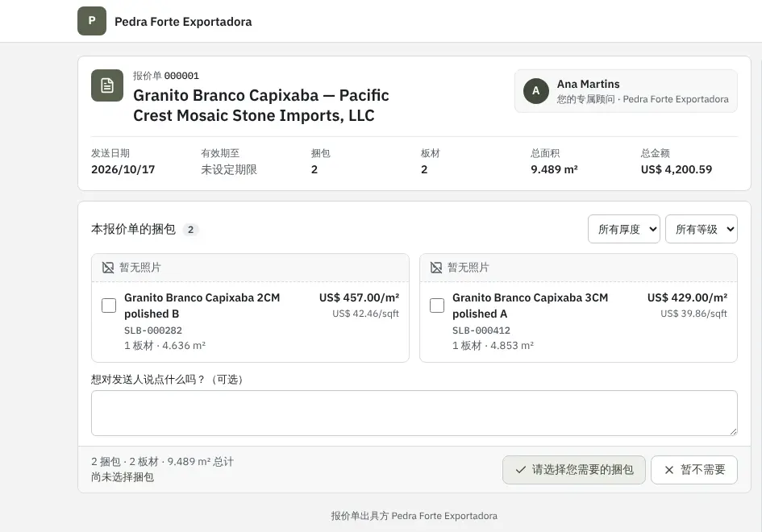This screenshot has height=532, width=762.
Task: Click the Ana Martins advisor name
Action: coord(588,84)
